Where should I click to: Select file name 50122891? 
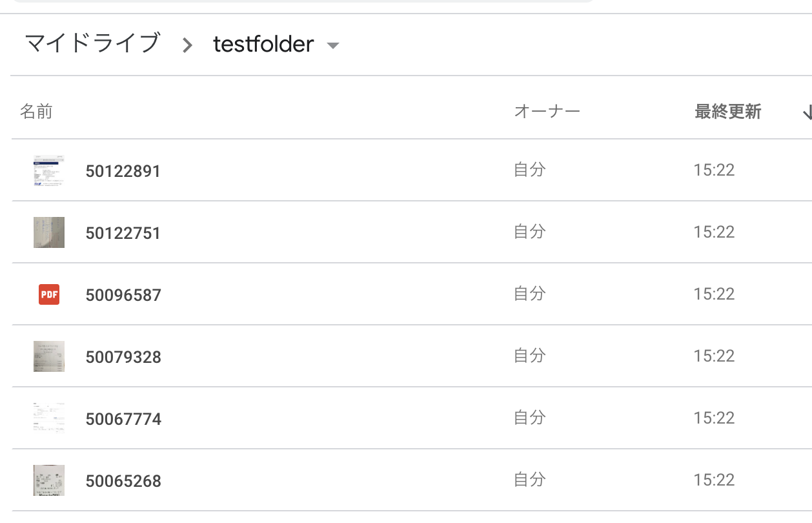(123, 171)
